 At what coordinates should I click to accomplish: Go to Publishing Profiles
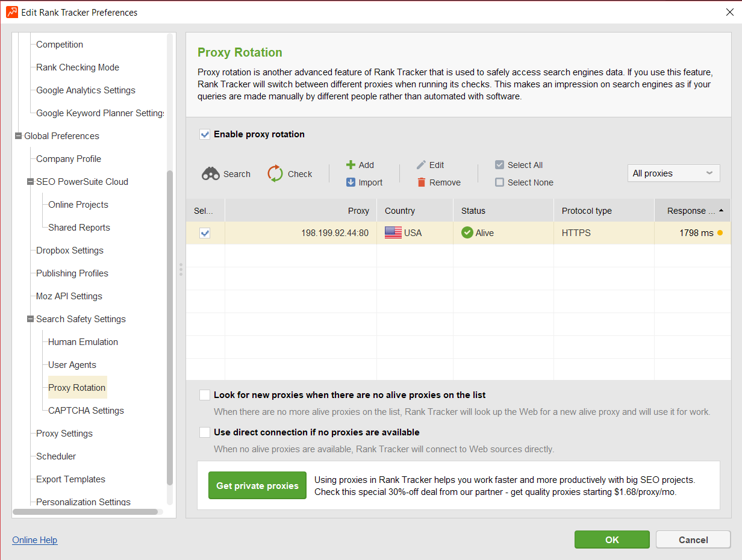72,273
